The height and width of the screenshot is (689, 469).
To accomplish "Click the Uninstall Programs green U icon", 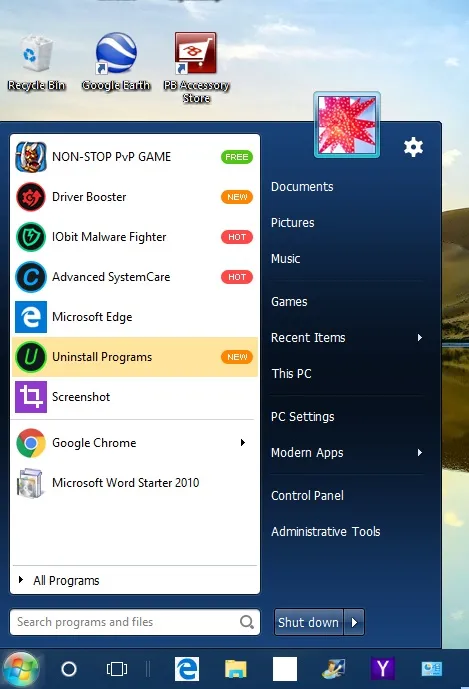I will pos(31,357).
